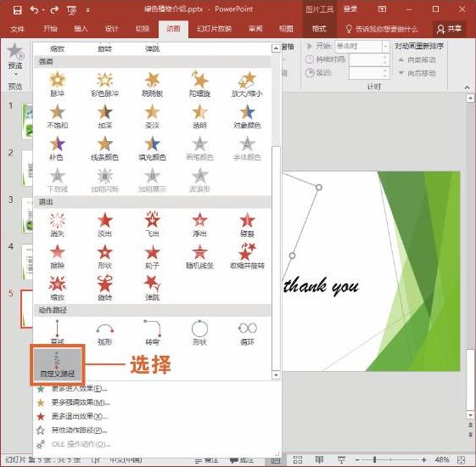Select the 飞出 exit animation
476x467 pixels.
pos(152,225)
